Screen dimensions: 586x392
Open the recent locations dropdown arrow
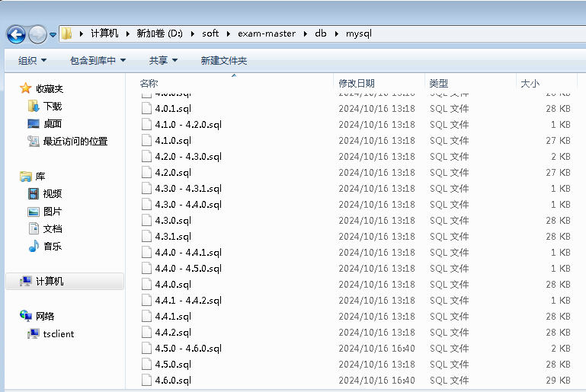point(53,34)
